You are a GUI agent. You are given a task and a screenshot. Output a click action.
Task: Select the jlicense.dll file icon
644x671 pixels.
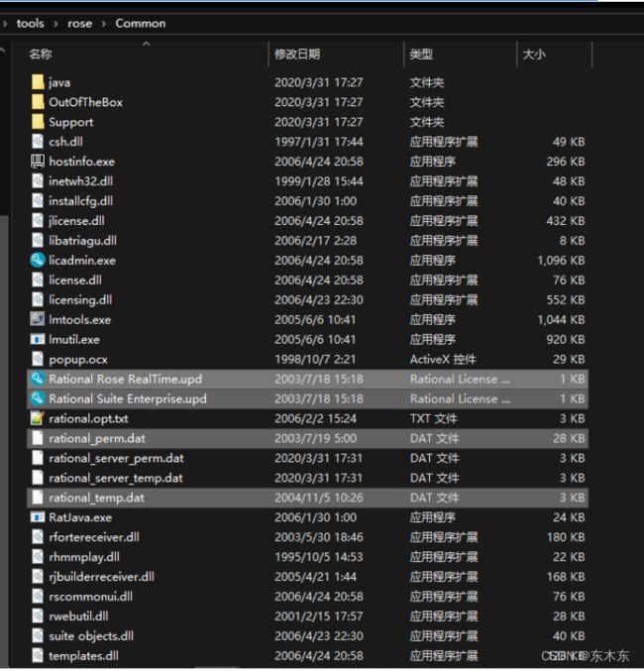point(38,220)
